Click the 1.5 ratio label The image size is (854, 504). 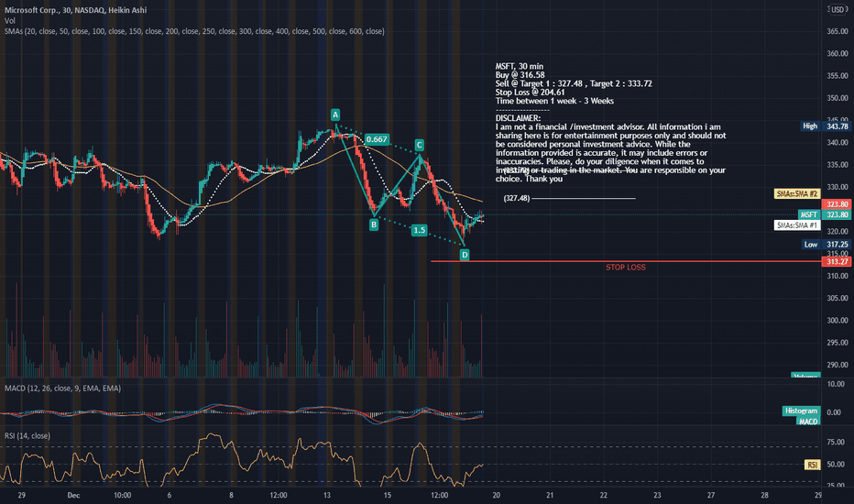pyautogui.click(x=420, y=230)
